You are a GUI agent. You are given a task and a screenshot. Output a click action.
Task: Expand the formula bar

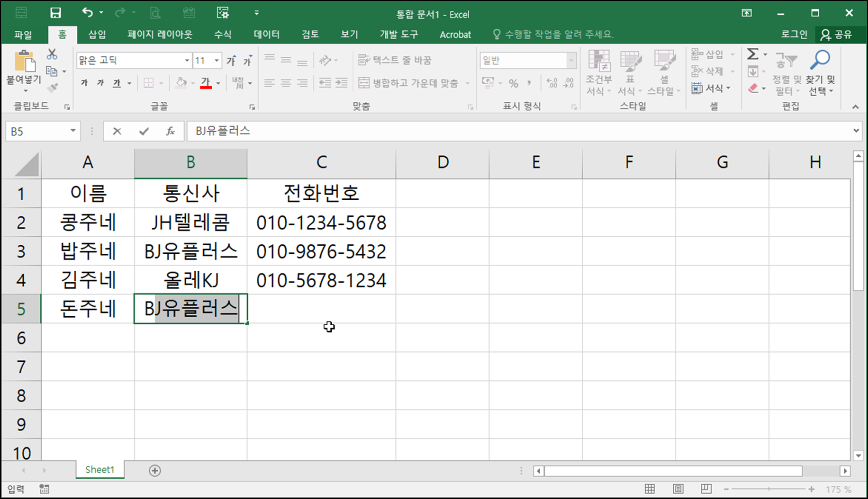tap(856, 131)
